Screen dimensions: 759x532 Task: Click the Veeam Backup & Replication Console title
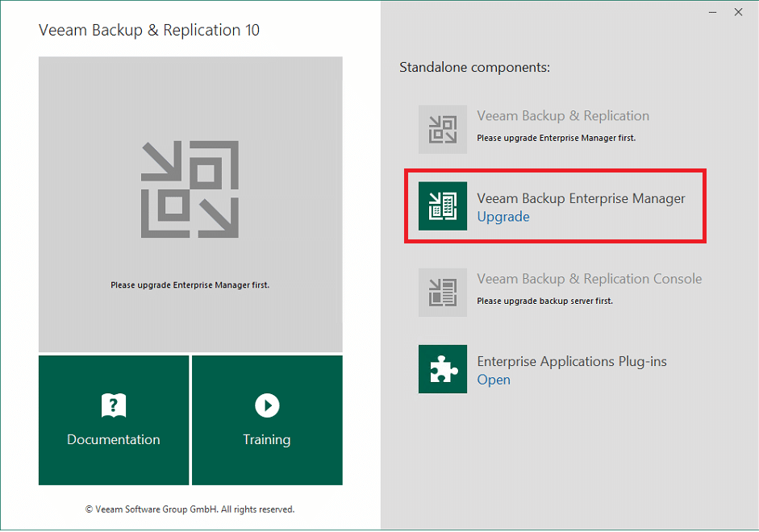pos(589,279)
